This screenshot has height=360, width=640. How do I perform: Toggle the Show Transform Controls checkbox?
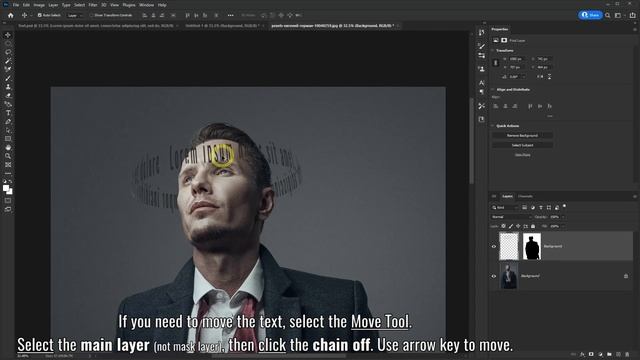(x=92, y=15)
